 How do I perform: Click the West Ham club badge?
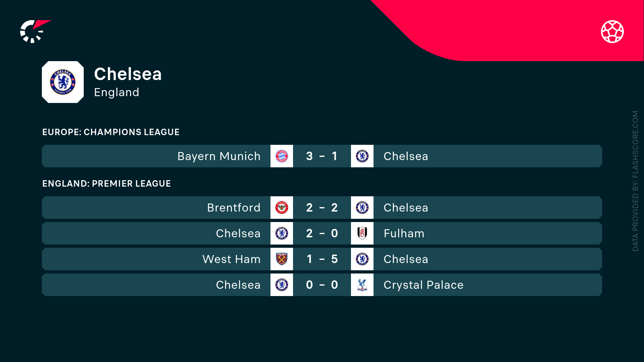(282, 259)
